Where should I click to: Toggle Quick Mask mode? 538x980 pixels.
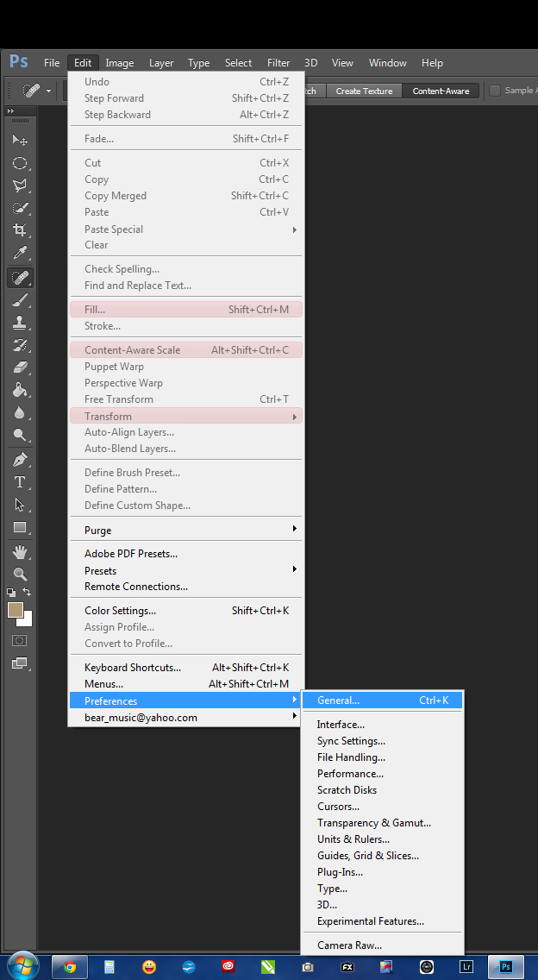point(19,640)
